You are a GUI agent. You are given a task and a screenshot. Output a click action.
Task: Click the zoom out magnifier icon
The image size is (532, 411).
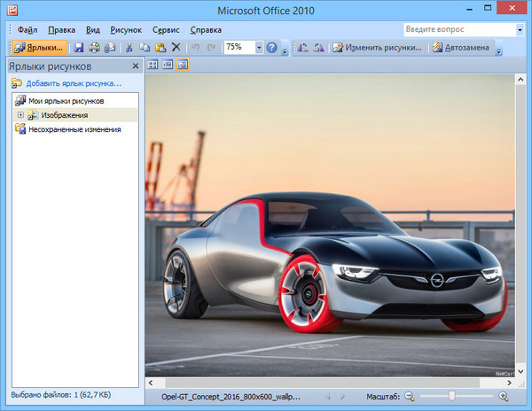(x=409, y=396)
